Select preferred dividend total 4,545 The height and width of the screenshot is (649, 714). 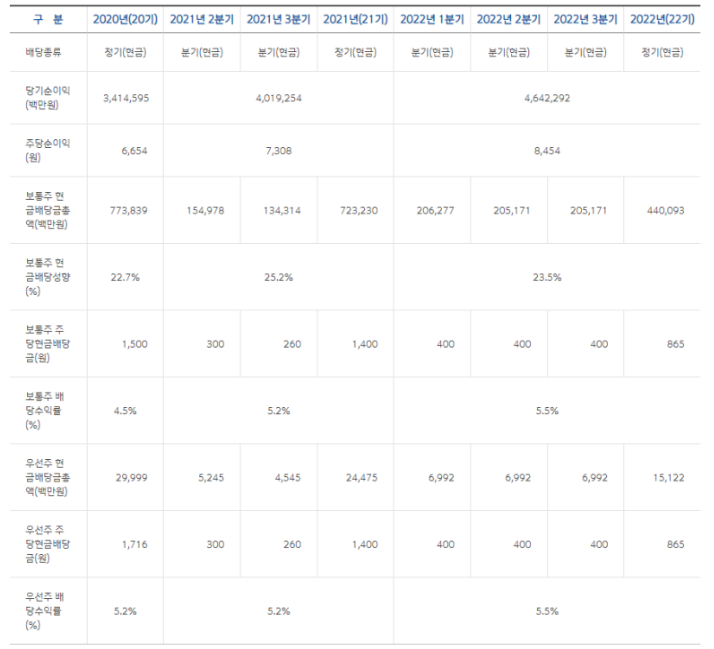(x=288, y=478)
